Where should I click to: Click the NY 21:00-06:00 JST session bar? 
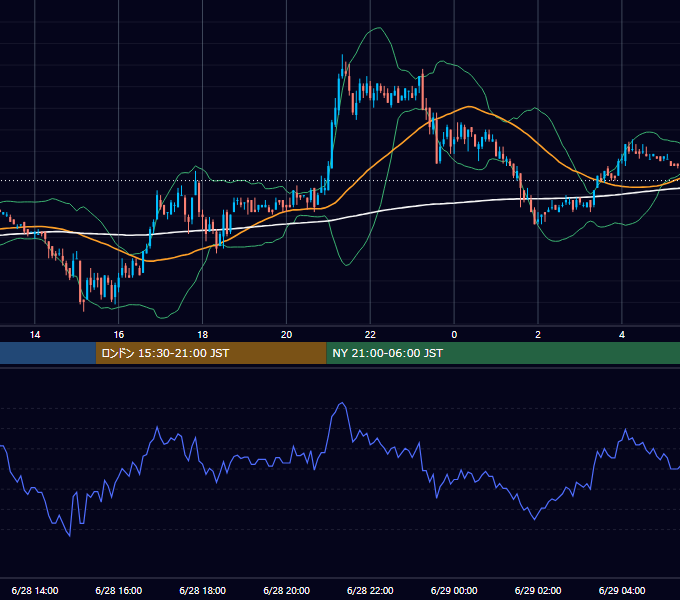503,353
